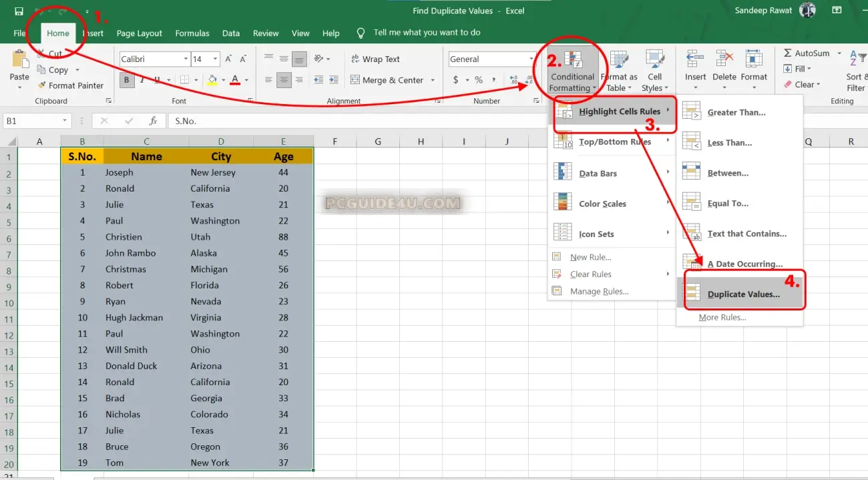Switch to the Formulas ribbon tab
This screenshot has height=480, width=868.
192,33
